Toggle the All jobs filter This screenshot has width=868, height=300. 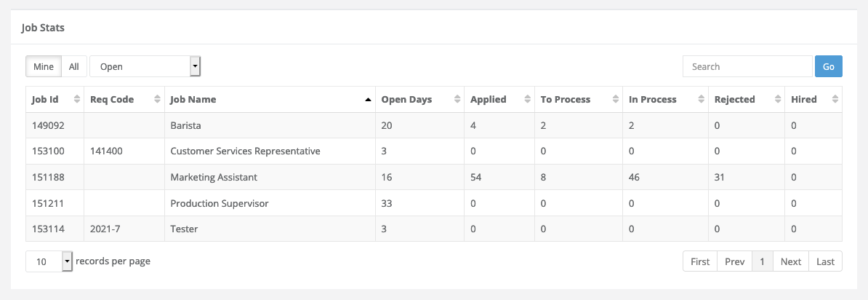73,66
